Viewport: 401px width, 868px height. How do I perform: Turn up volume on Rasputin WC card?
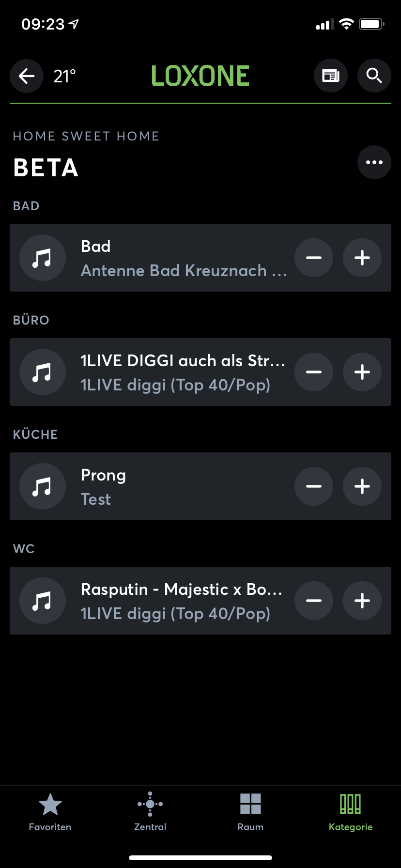(x=362, y=601)
